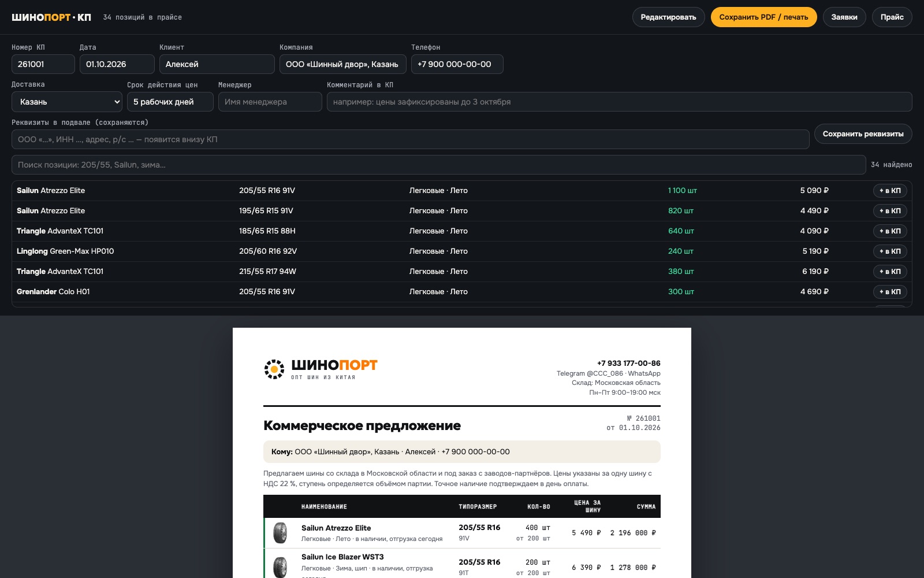Viewport: 924px width, 578px height.
Task: Click the Срок действия цен field
Action: [x=170, y=102]
